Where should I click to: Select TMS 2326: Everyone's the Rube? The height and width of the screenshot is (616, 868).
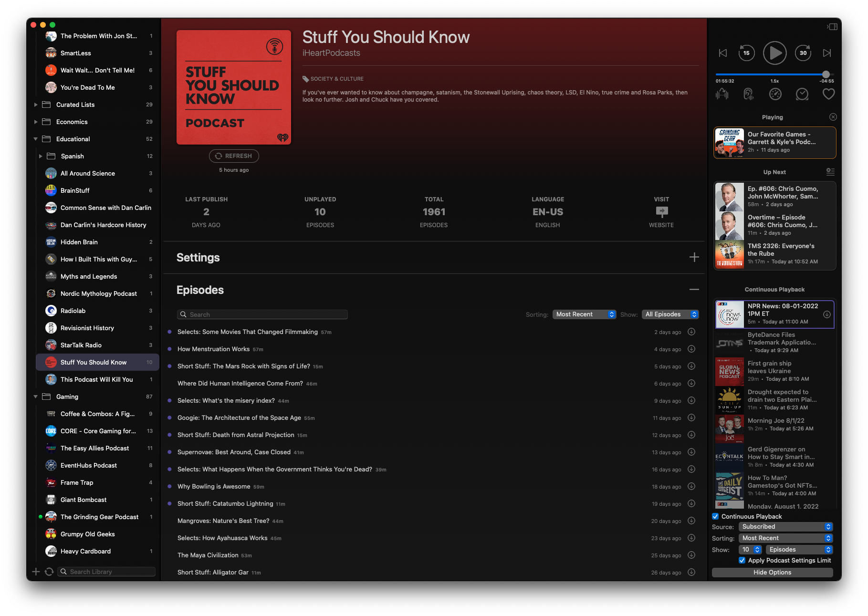point(774,254)
